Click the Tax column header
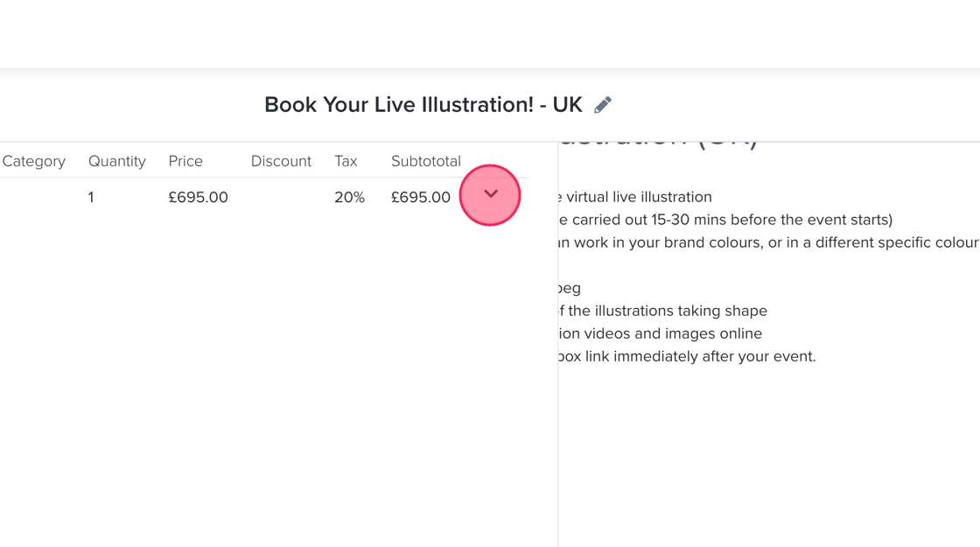Image resolution: width=980 pixels, height=547 pixels. [346, 161]
